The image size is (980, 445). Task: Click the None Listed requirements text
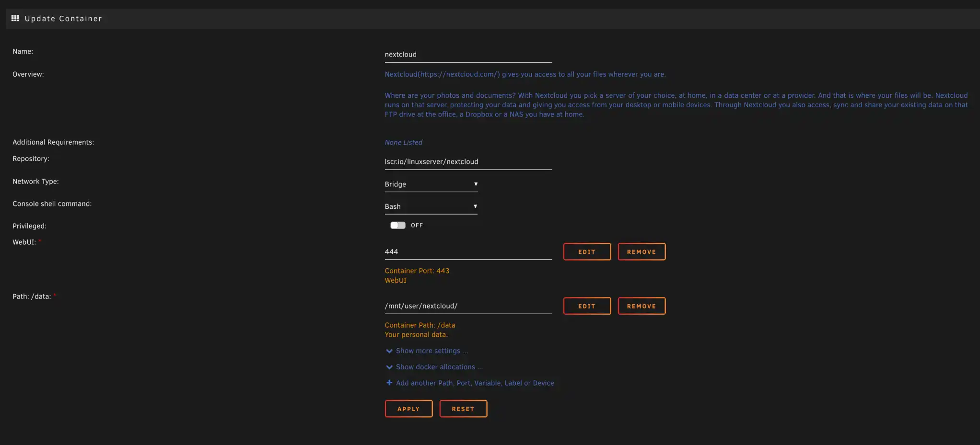point(403,143)
